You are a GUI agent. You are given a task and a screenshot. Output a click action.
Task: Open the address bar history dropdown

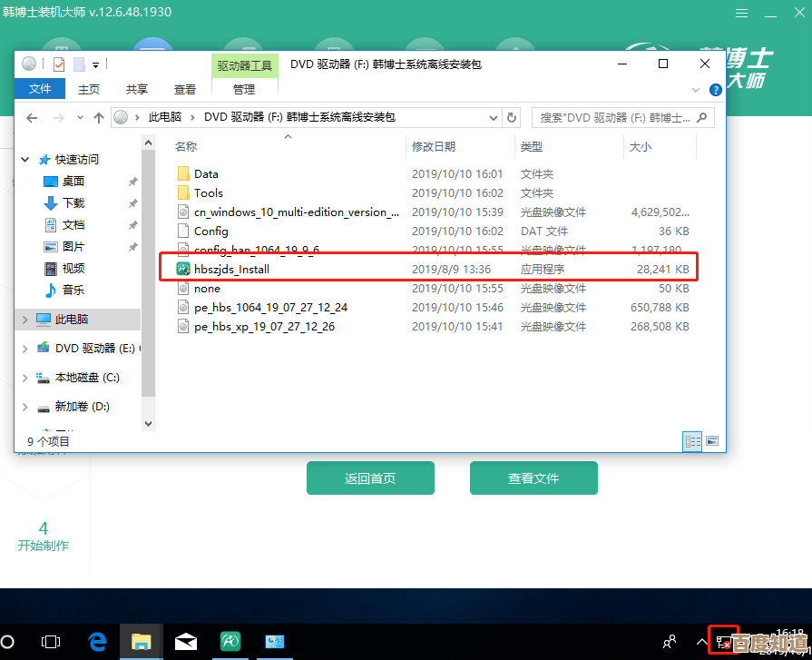[493, 117]
